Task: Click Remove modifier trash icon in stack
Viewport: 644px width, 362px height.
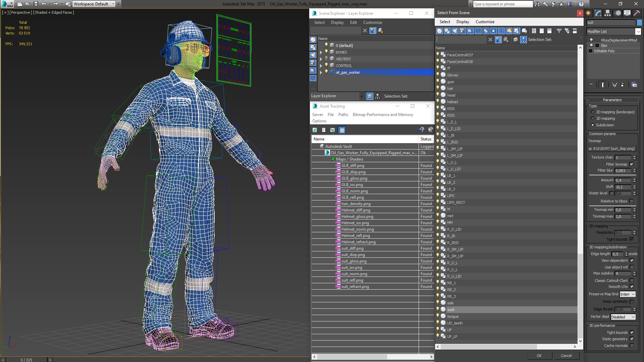Action: (x=623, y=85)
